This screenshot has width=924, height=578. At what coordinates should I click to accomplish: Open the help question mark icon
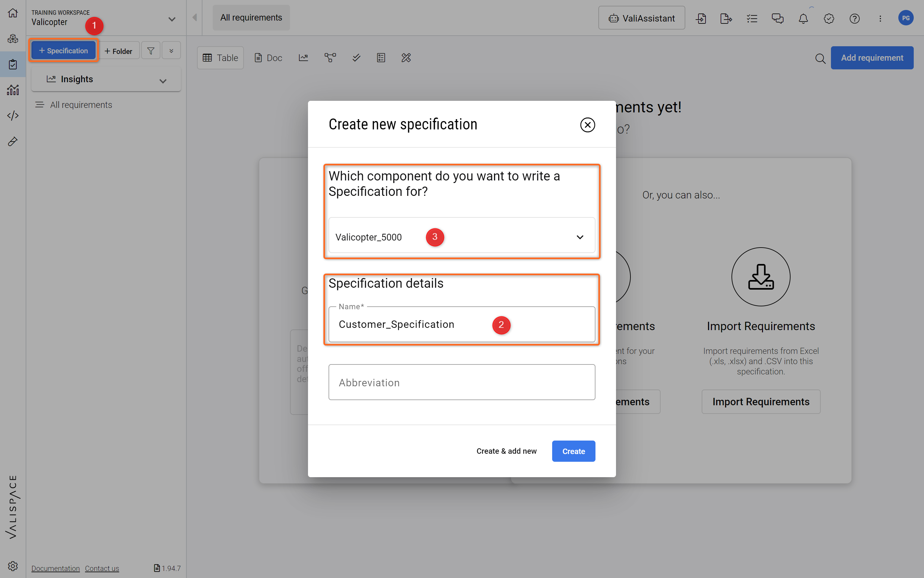point(854,18)
